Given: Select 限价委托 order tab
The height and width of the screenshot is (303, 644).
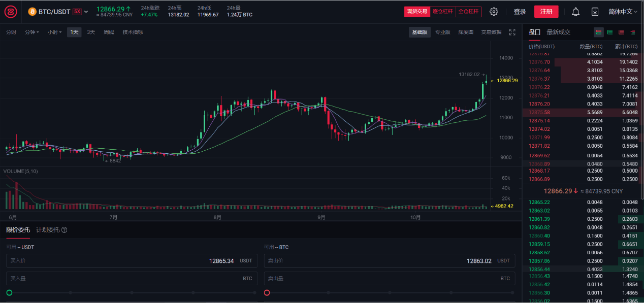Looking at the screenshot, I should coord(18,229).
